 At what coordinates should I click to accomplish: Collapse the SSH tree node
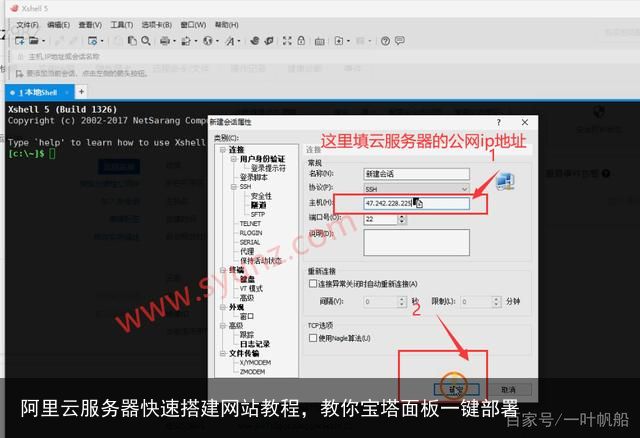pyautogui.click(x=234, y=187)
